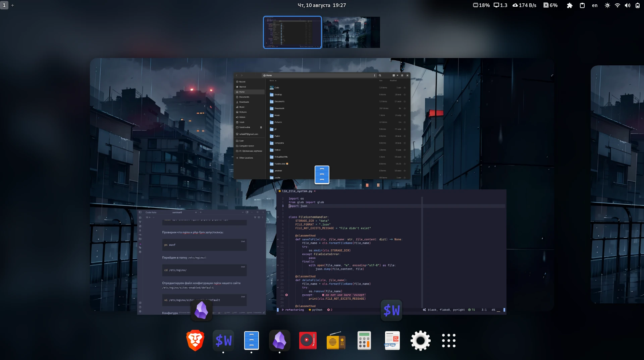Open clipboard indicator in top bar

(582, 5)
